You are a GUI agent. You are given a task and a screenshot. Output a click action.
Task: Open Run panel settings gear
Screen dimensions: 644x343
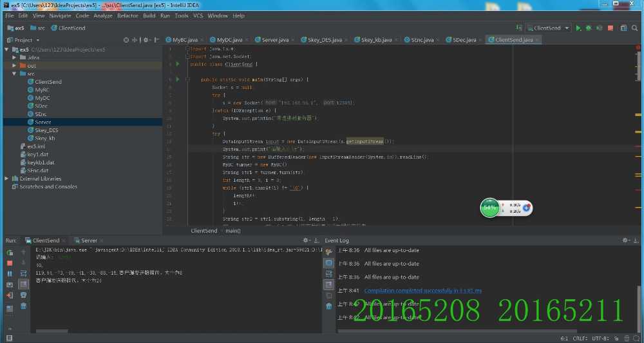tap(306, 240)
